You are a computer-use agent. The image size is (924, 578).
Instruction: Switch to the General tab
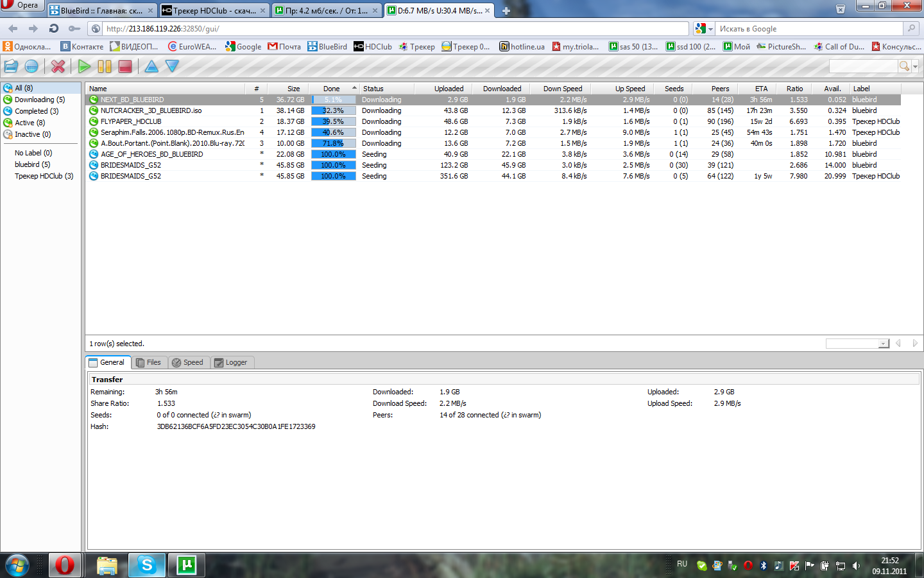coord(108,362)
